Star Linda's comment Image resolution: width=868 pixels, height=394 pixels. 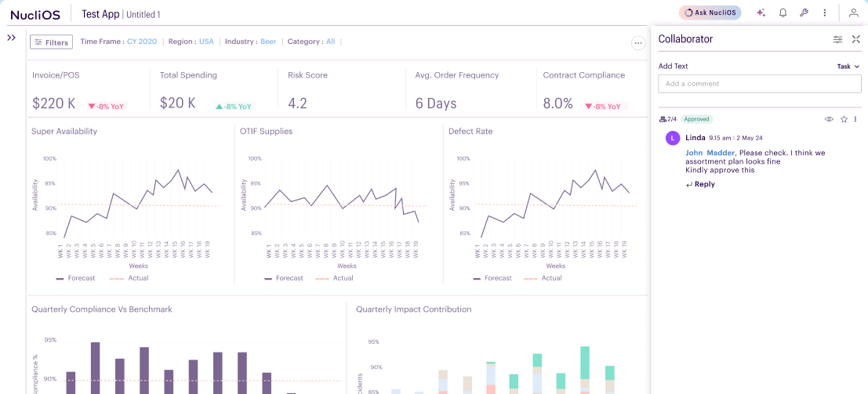point(844,119)
